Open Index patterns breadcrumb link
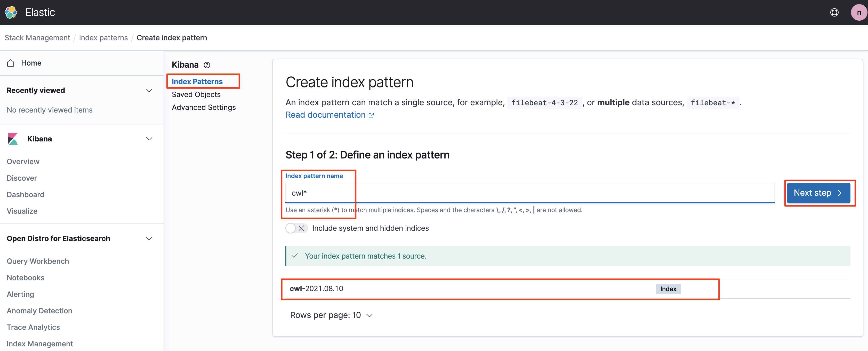Screen dimensions: 868x351 103,38
